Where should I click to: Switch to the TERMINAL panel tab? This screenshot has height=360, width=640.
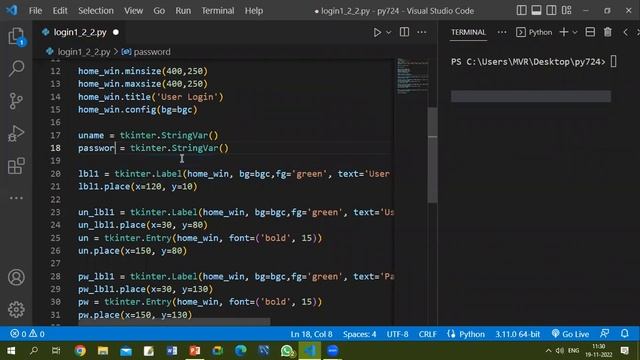pos(468,32)
